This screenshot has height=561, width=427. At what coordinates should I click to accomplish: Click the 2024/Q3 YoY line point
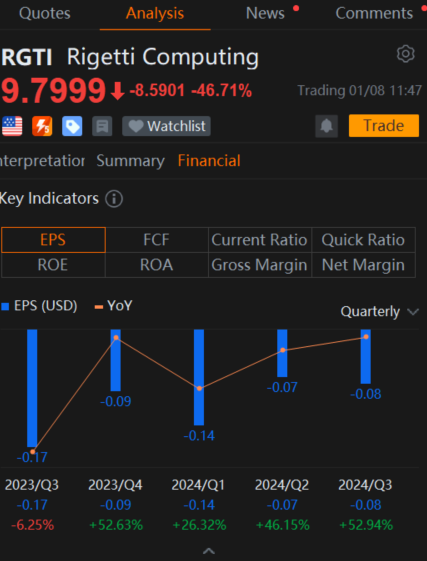click(366, 337)
